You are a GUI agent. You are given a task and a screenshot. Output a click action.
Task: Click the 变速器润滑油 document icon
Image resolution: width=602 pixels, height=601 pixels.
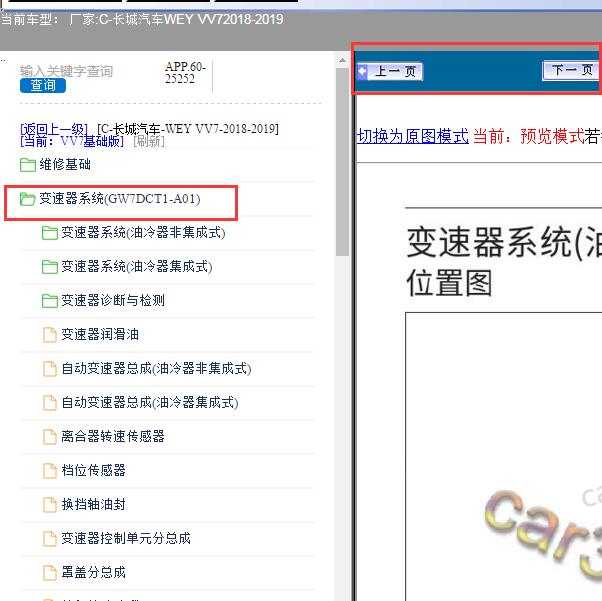click(50, 334)
